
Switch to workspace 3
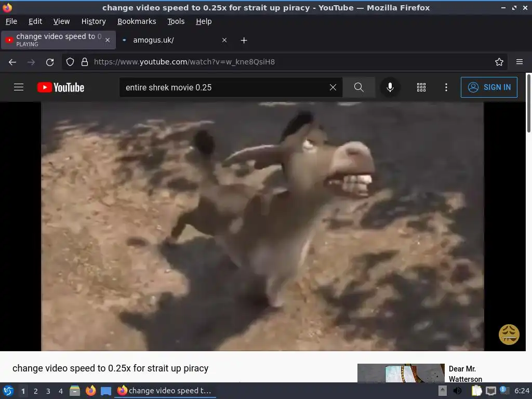click(48, 391)
